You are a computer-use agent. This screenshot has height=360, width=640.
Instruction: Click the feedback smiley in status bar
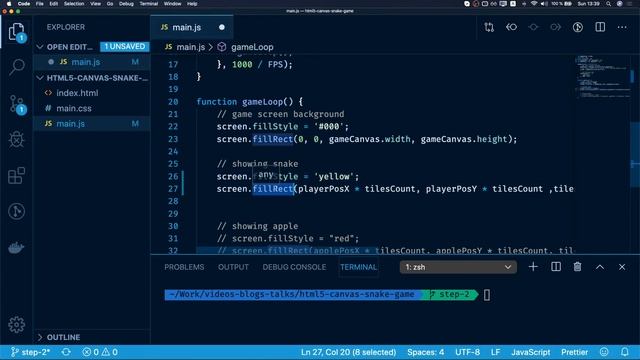[x=604, y=352]
